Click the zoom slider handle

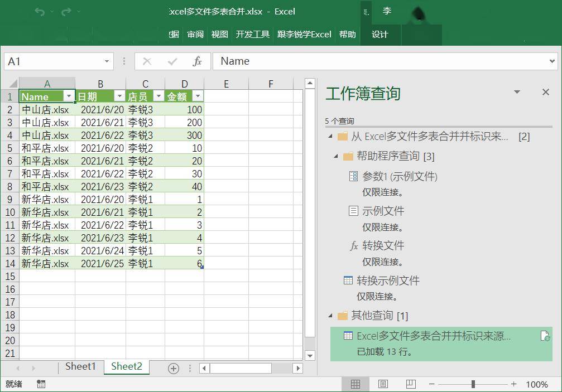[x=473, y=384]
